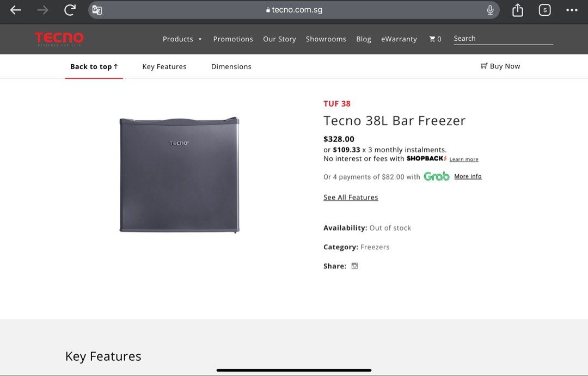Open the Promotions menu item

coord(233,39)
